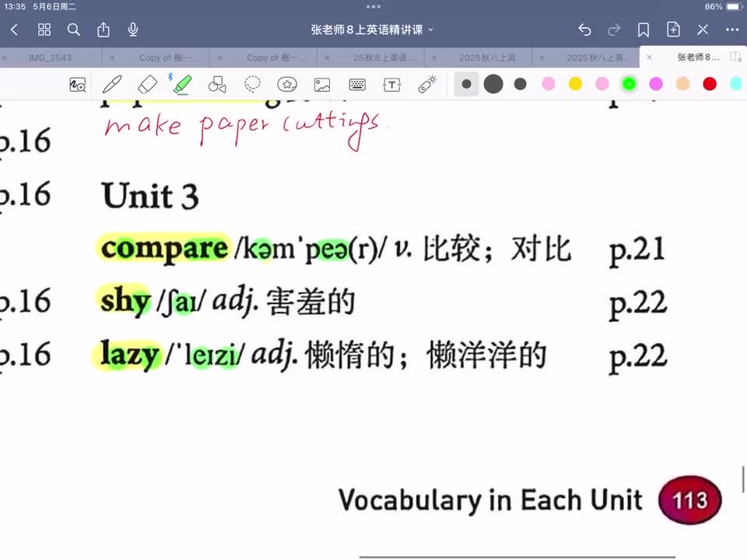747x560 pixels.
Task: Tap the Chinese meaning 害羞的
Action: pos(310,302)
